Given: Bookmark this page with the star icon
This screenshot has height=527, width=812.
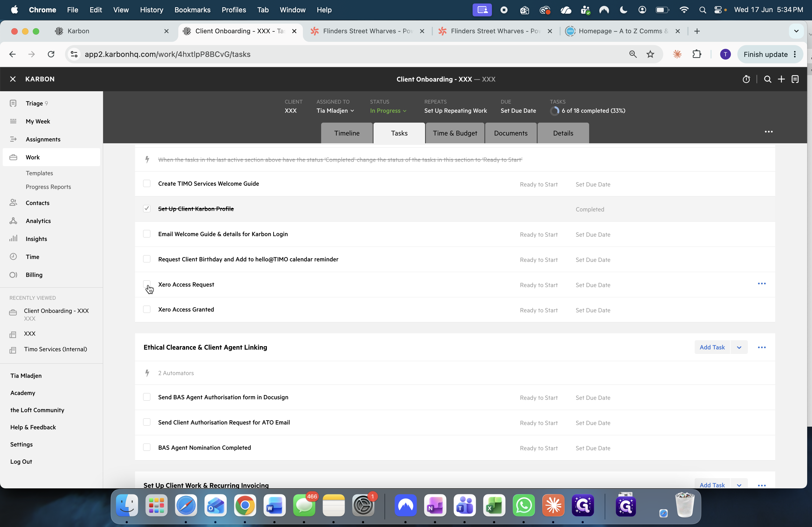Looking at the screenshot, I should 650,54.
